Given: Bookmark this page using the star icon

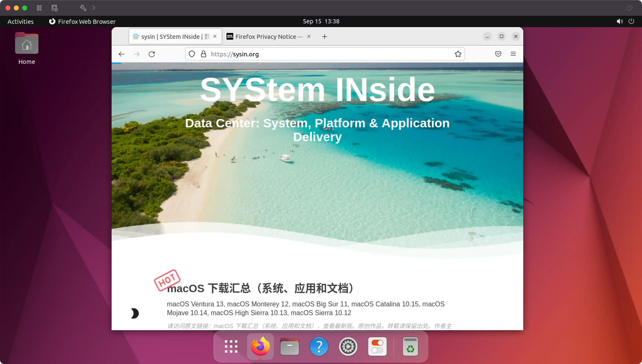Looking at the screenshot, I should tap(458, 54).
